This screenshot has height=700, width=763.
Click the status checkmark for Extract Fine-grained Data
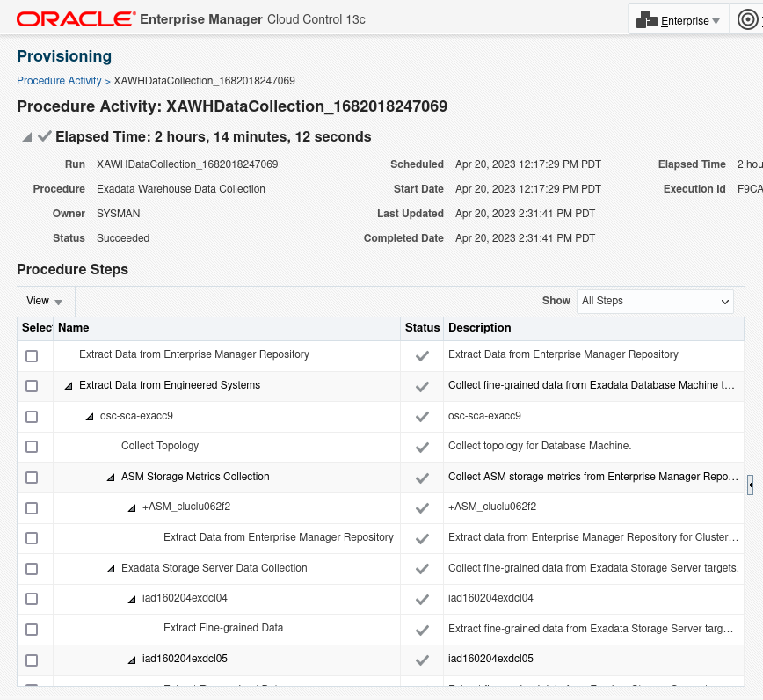tap(422, 630)
